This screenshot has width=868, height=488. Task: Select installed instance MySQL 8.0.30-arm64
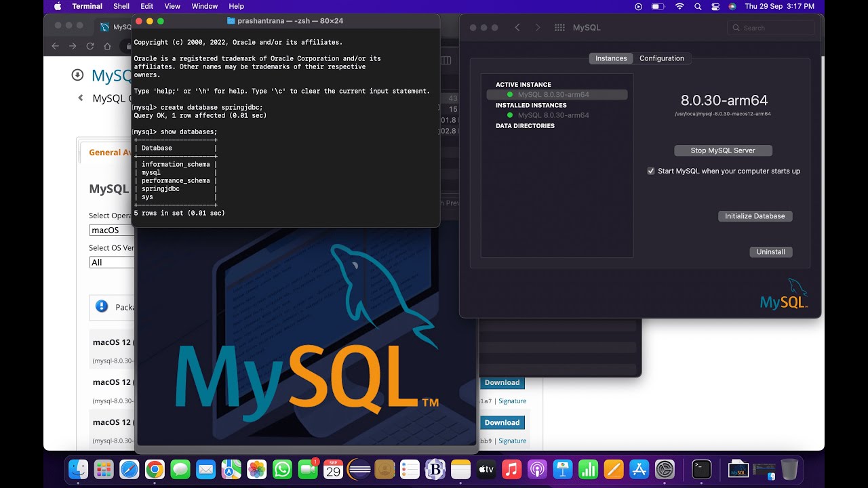point(557,115)
